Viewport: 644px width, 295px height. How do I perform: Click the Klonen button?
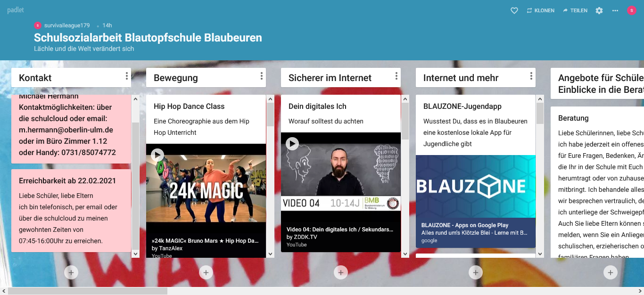[x=540, y=10]
